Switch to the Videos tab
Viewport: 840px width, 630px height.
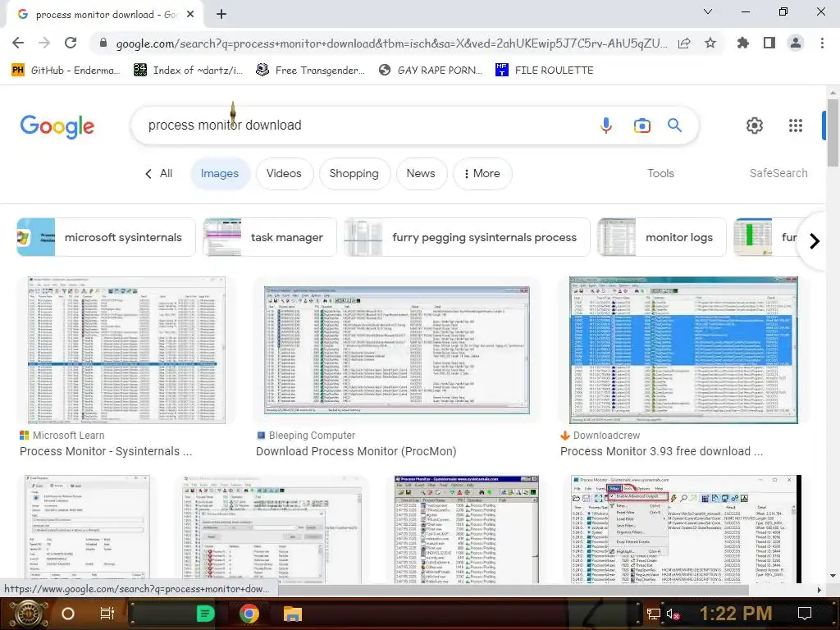(x=284, y=174)
